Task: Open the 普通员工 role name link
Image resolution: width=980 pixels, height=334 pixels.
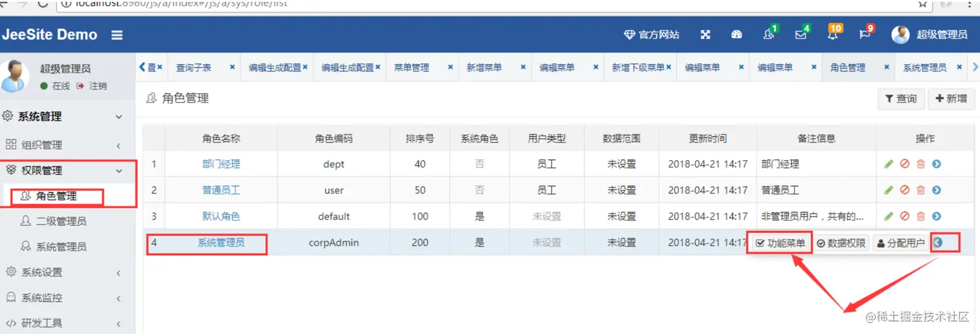Action: tap(221, 190)
